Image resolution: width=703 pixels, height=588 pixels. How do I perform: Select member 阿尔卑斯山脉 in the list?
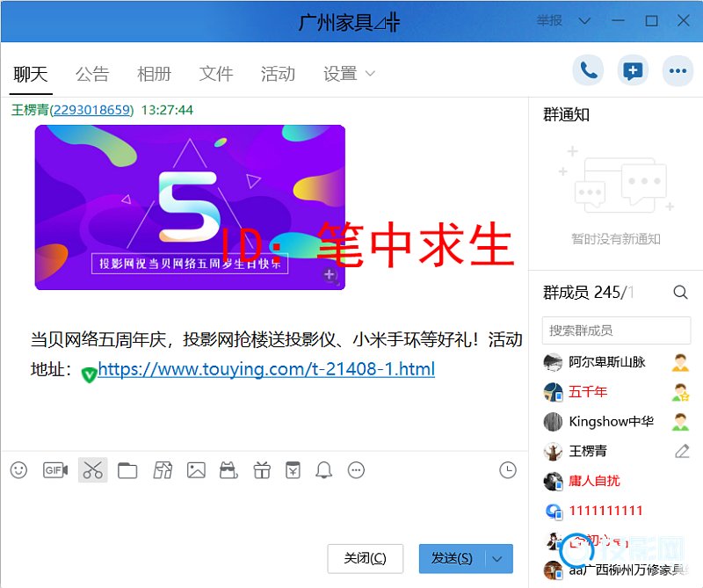[616, 362]
